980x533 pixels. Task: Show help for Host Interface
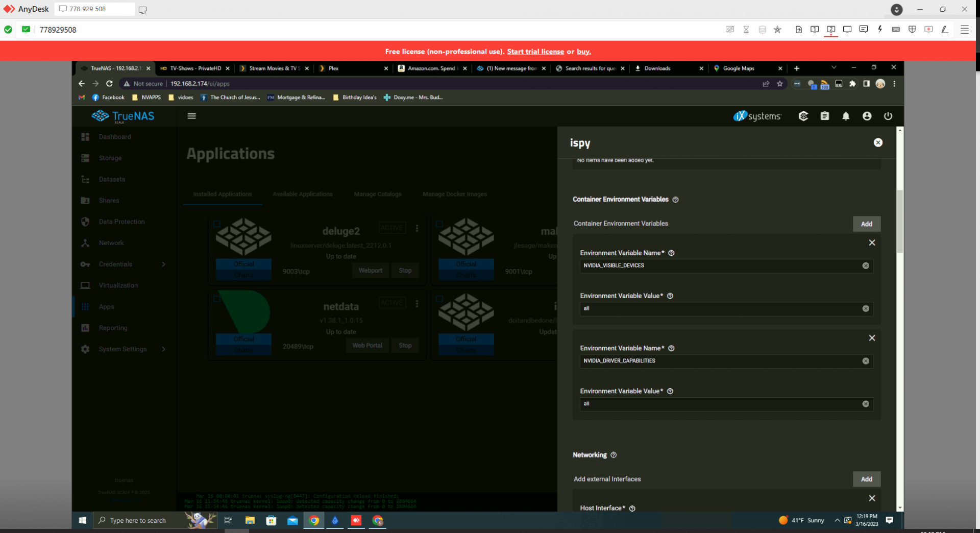pyautogui.click(x=632, y=508)
